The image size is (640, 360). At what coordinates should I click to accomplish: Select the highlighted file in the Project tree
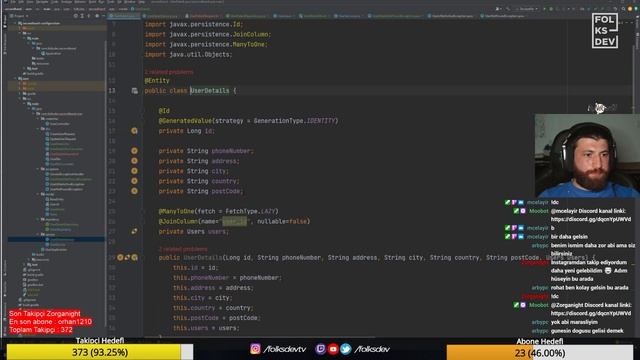coord(56,240)
